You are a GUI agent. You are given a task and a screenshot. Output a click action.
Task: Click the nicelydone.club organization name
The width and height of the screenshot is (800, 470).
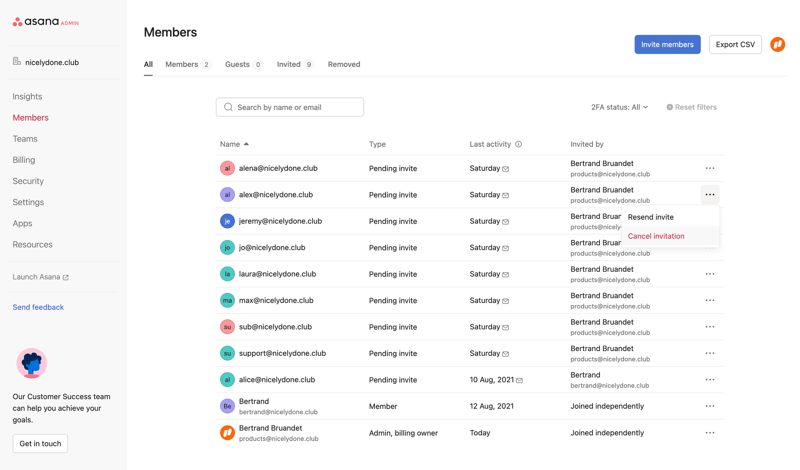coord(52,62)
